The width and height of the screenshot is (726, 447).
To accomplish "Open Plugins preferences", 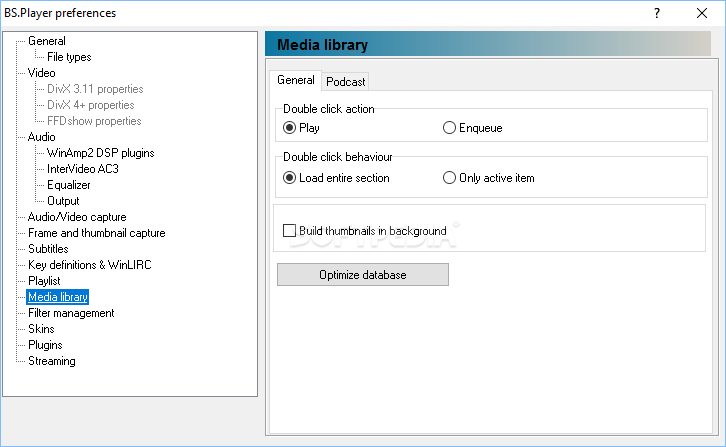I will 45,345.
